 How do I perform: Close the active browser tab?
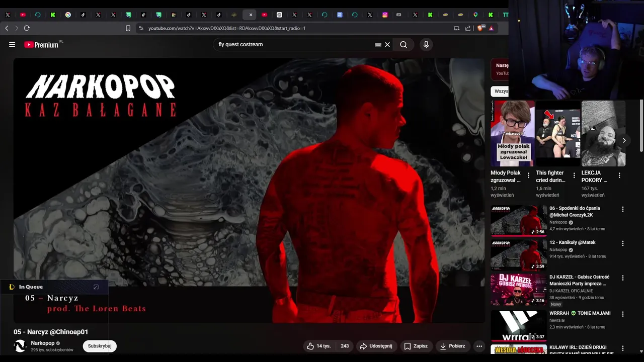coord(251,15)
